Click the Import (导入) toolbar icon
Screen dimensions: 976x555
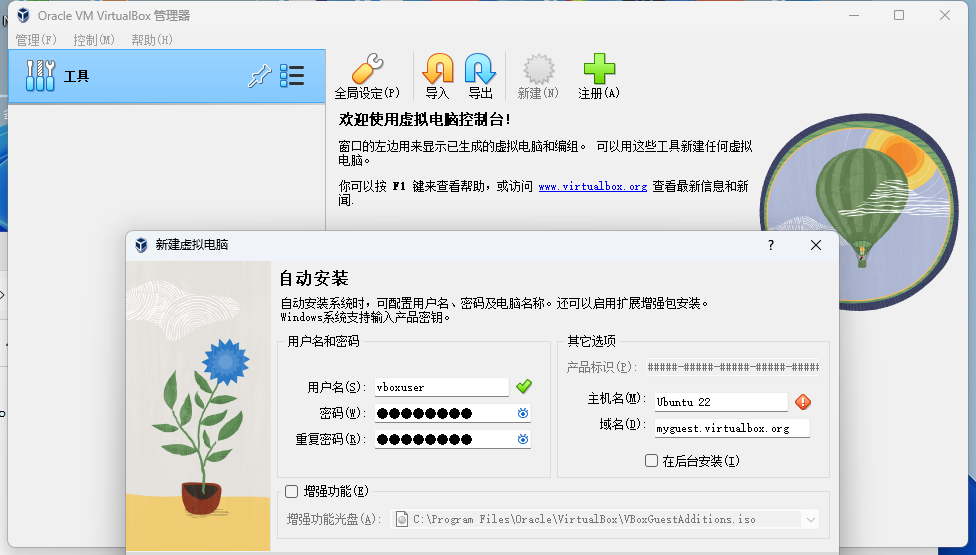[438, 68]
